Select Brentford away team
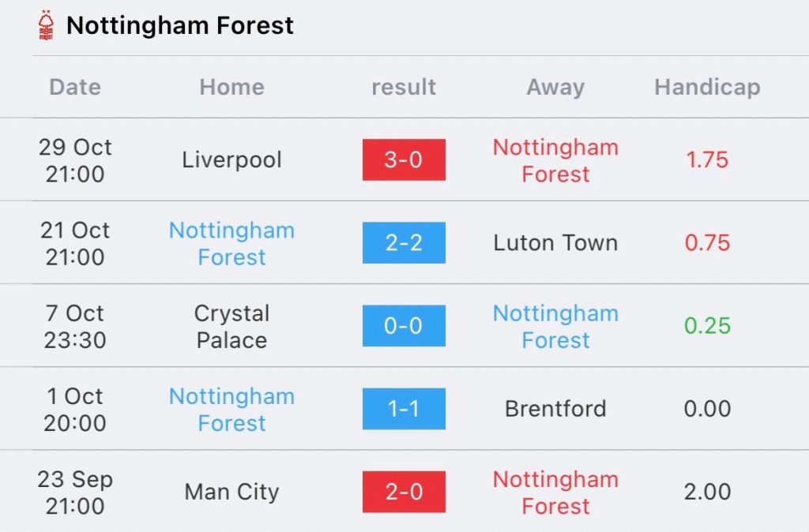 pyautogui.click(x=555, y=409)
